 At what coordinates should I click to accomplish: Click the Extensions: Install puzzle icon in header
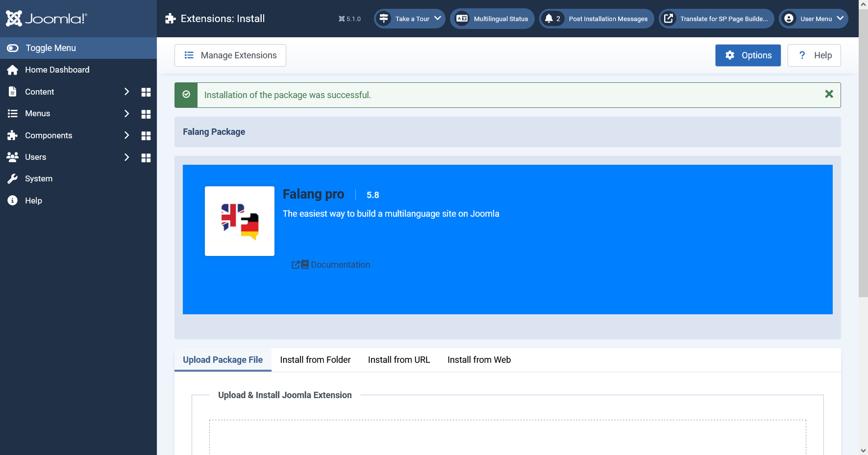(x=170, y=19)
